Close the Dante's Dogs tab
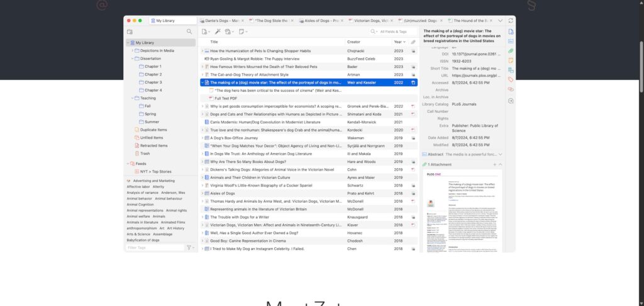Screen dimensions: 644x306 (242, 21)
